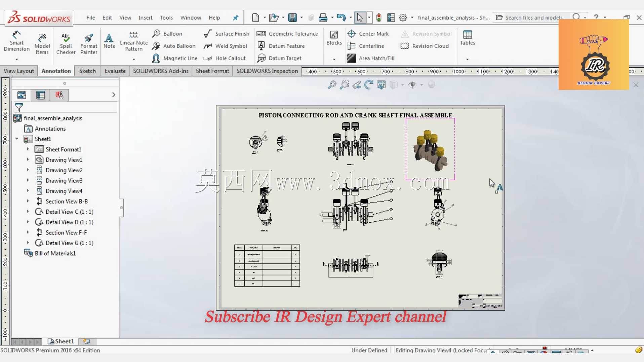Add a Datum Feature symbol
This screenshot has height=362, width=644.
coord(281,46)
